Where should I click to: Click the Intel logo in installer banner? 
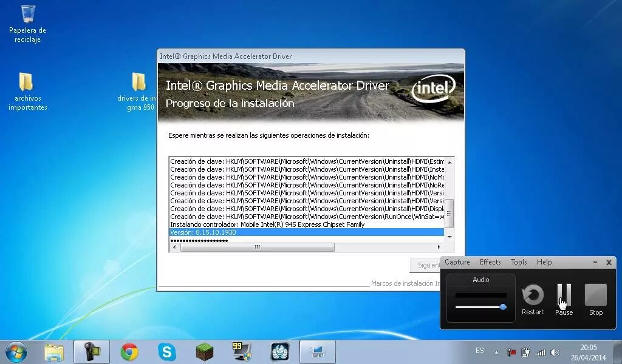click(433, 89)
